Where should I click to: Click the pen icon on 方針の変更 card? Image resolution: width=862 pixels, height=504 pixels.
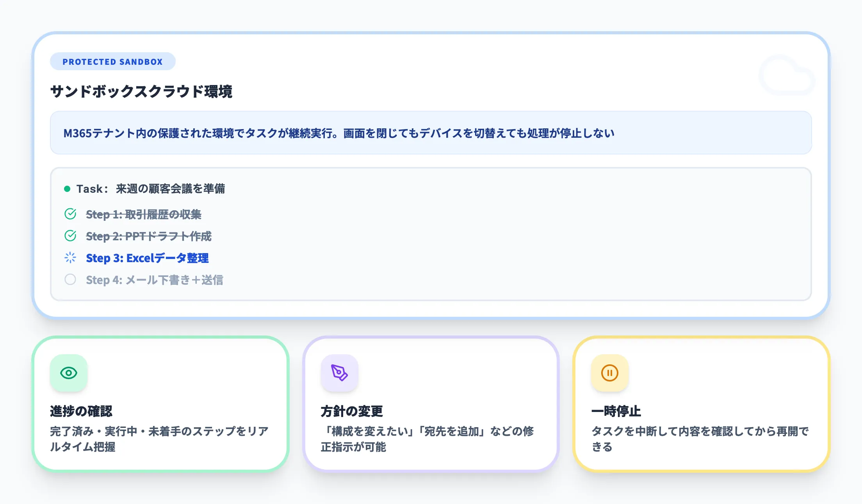(339, 373)
